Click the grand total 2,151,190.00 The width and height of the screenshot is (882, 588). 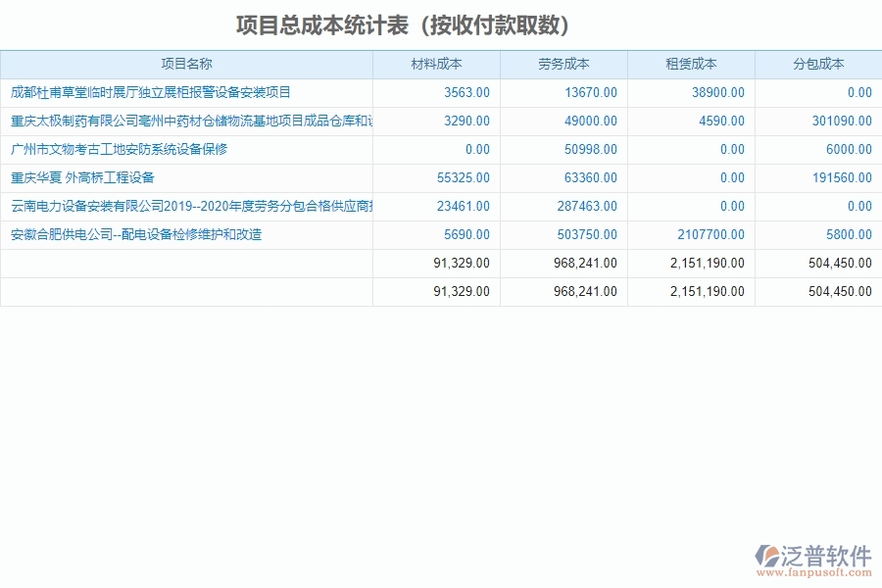point(706,291)
